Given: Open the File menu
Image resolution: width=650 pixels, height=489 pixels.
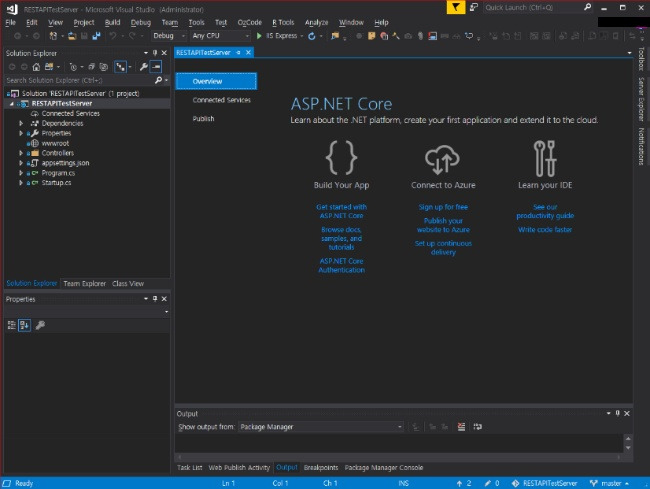Looking at the screenshot, I should [10, 22].
